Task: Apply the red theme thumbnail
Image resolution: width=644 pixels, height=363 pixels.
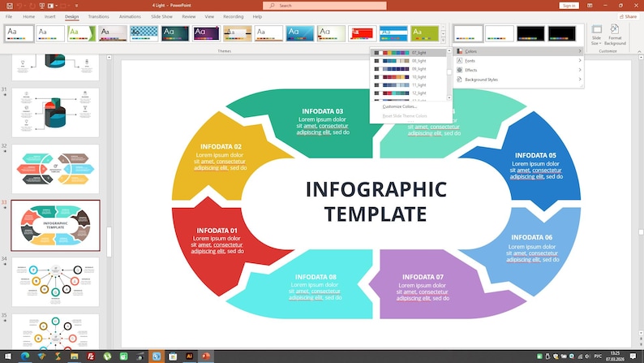Action: point(363,33)
